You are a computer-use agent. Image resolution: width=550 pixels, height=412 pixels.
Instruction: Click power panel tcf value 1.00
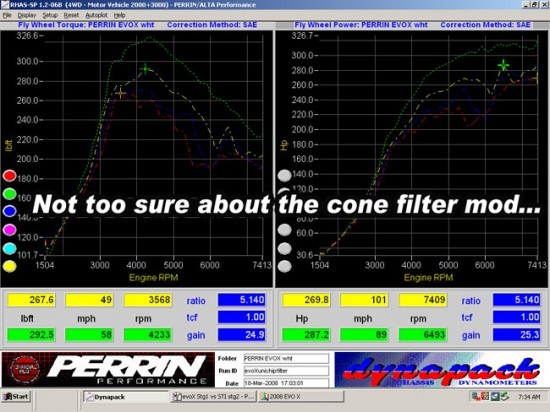click(517, 317)
